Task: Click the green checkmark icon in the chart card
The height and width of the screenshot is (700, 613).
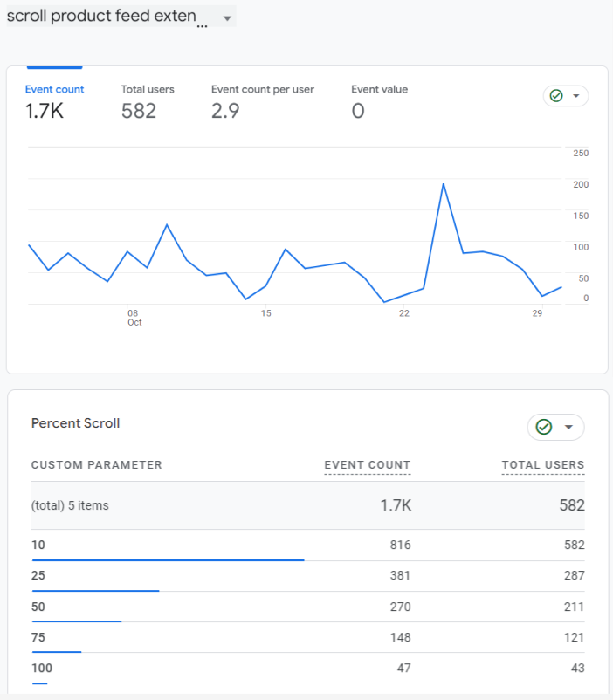Action: (556, 95)
